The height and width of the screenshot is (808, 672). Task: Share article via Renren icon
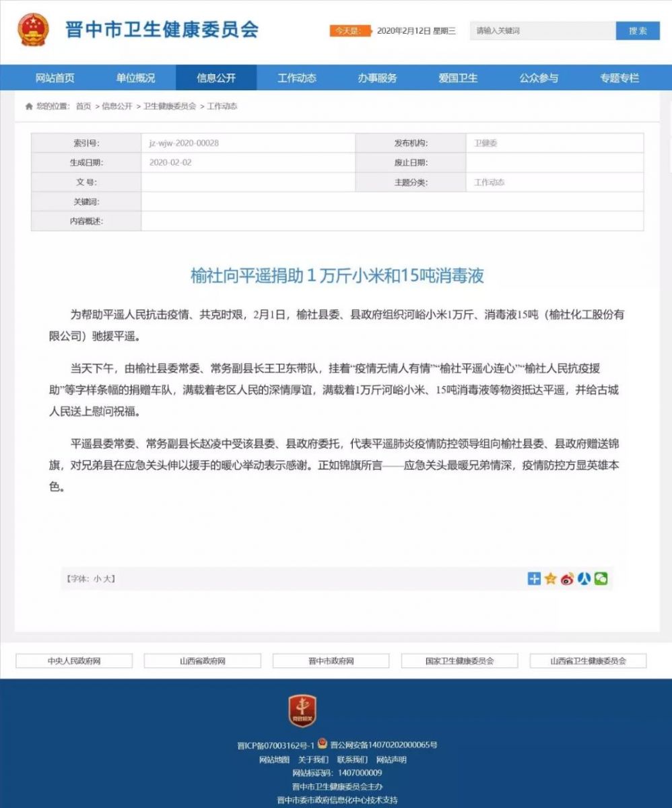[584, 578]
